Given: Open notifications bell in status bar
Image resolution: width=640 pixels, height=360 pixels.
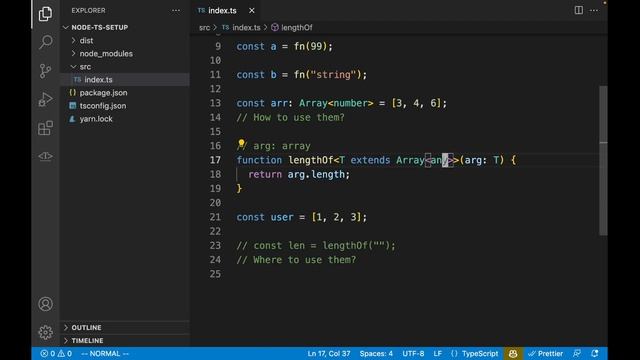Looking at the screenshot, I should pos(595,353).
